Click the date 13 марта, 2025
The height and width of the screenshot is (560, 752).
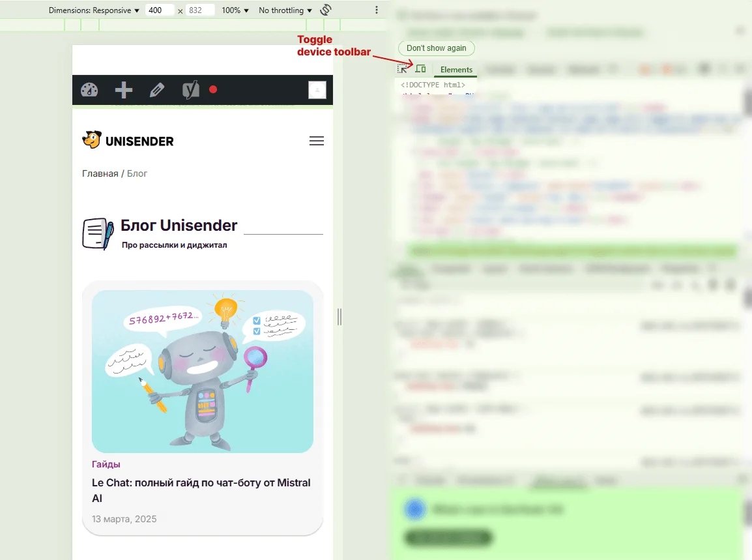click(124, 519)
